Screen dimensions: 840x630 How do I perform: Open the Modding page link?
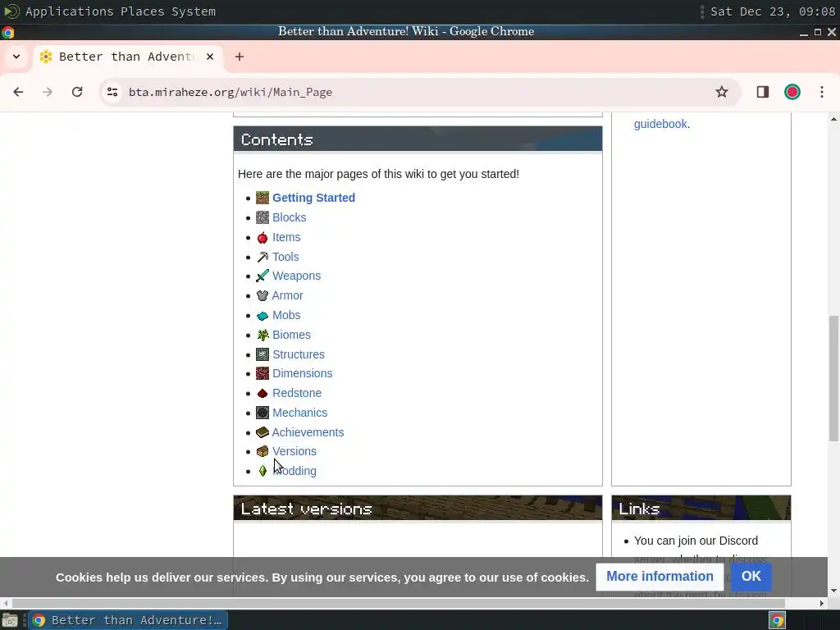click(294, 471)
